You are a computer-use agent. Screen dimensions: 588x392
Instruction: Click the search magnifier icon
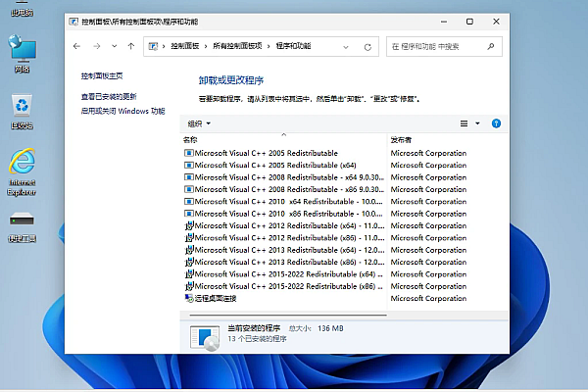491,46
